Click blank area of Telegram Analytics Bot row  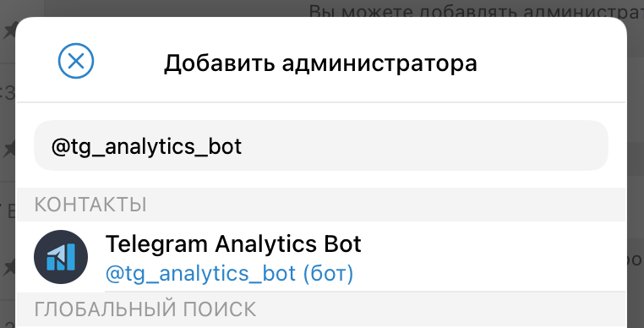pyautogui.click(x=493, y=257)
